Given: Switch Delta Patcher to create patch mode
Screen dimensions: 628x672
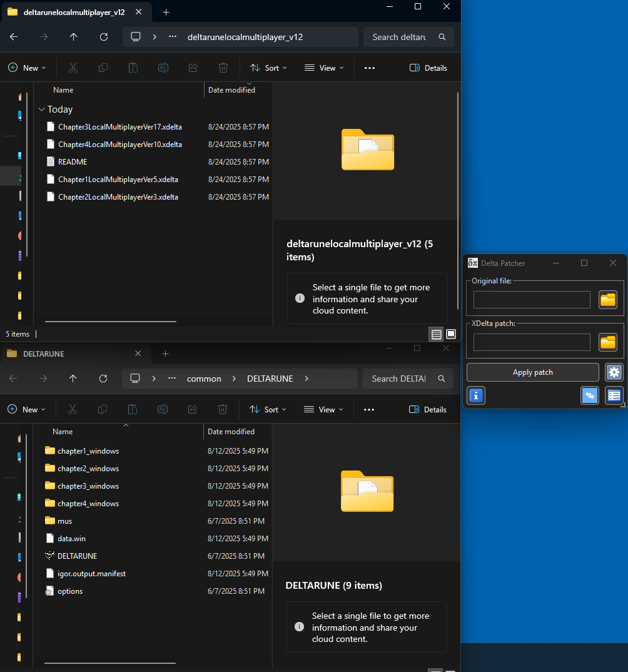Looking at the screenshot, I should (x=590, y=395).
